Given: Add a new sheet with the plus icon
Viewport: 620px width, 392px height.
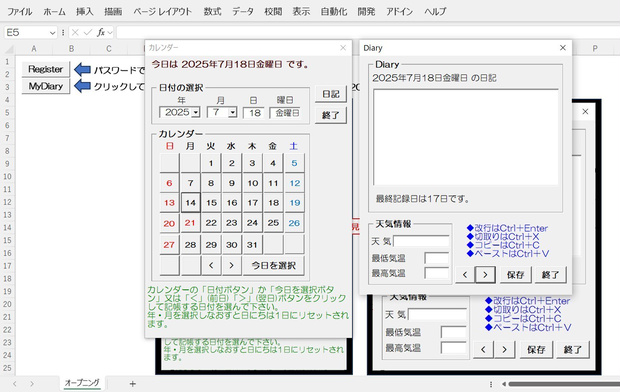Looking at the screenshot, I should [132, 383].
